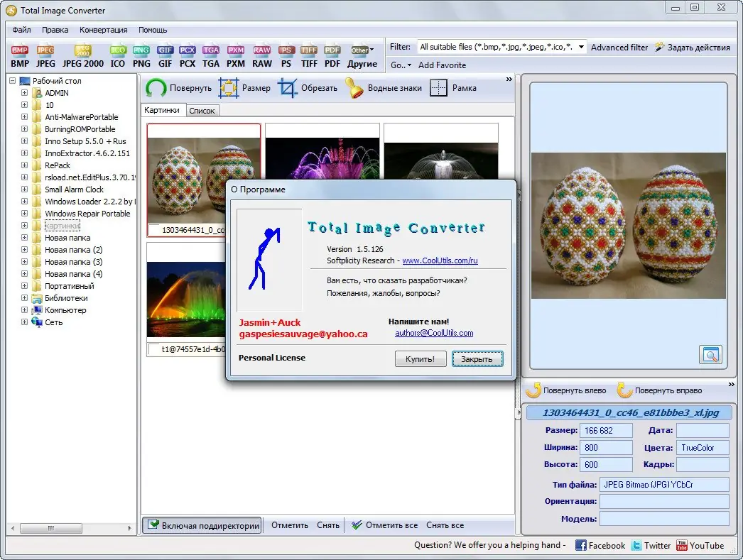Click Отметить все button
This screenshot has width=743, height=560.
[x=385, y=525]
